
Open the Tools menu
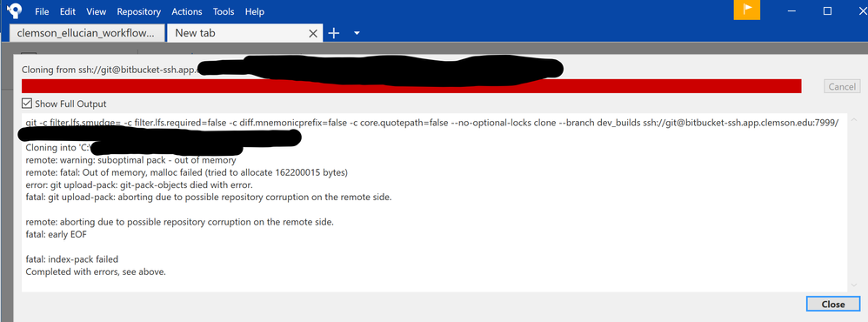point(224,11)
